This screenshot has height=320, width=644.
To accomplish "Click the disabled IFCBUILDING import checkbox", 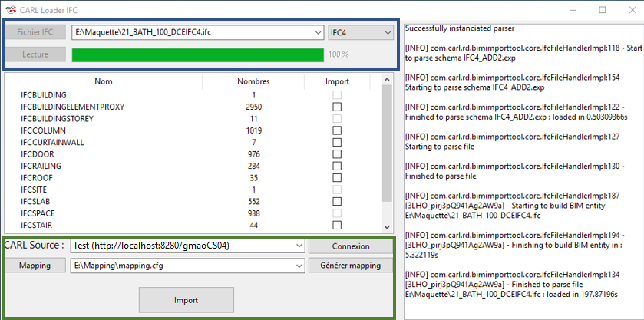I will 337,95.
